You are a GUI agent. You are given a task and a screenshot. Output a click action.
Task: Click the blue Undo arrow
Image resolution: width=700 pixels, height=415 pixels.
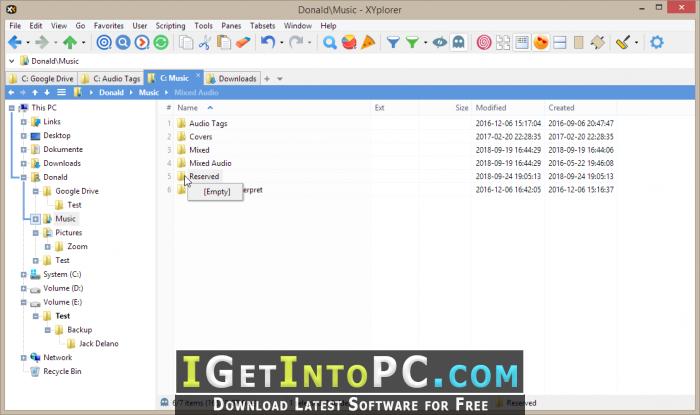pyautogui.click(x=268, y=42)
